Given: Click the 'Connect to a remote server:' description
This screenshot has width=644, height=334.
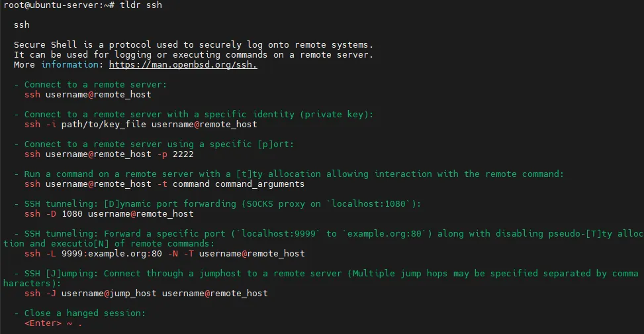Looking at the screenshot, I should [95, 85].
